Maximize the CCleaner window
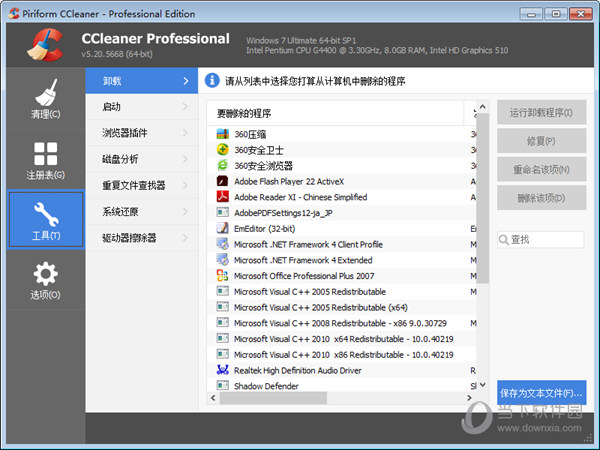 tap(556, 14)
